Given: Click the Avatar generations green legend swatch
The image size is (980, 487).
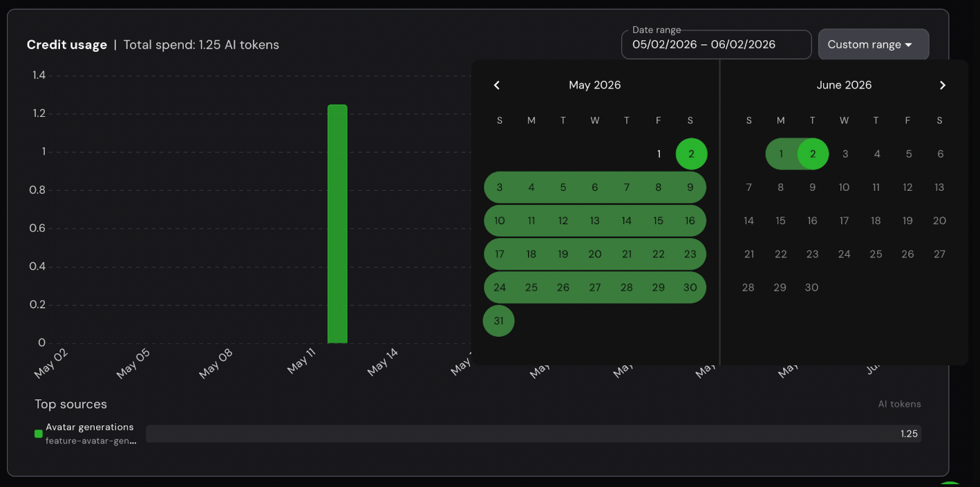Looking at the screenshot, I should coord(39,434).
